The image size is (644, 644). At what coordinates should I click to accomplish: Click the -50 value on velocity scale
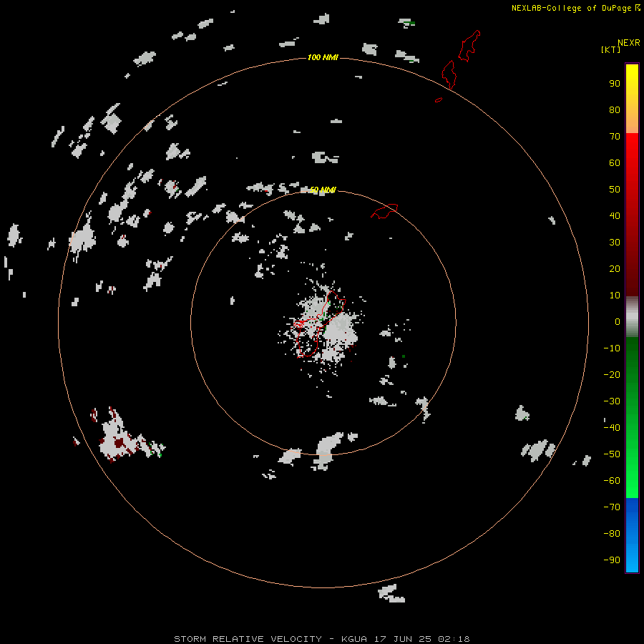(612, 454)
